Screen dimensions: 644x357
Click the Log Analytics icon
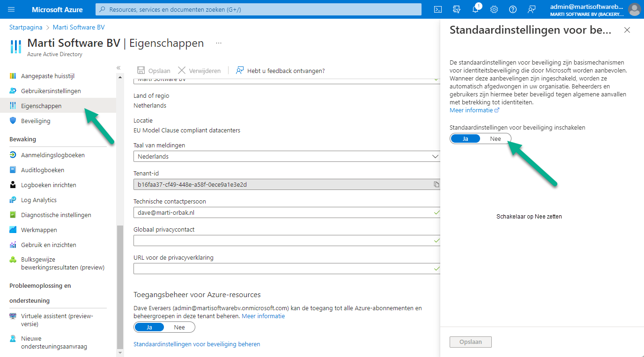(13, 200)
